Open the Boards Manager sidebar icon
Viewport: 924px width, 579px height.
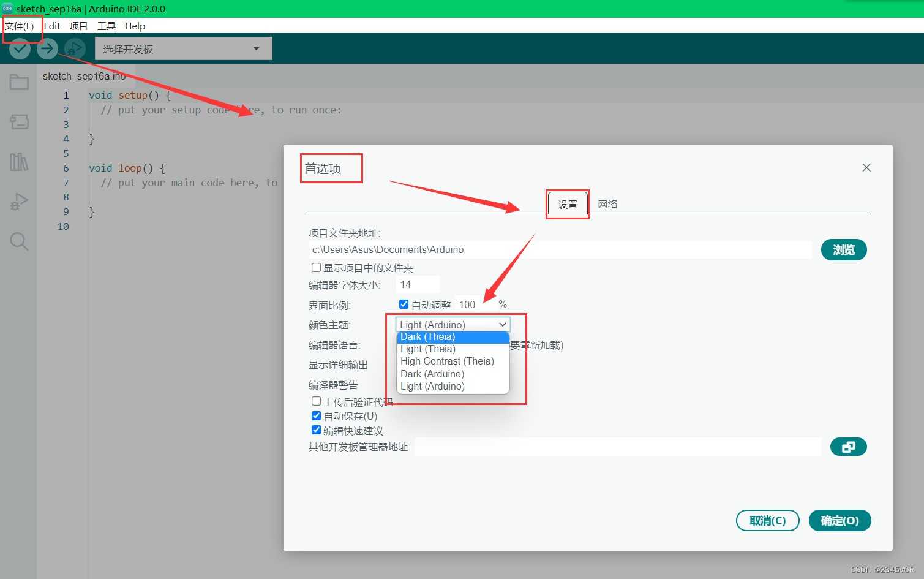[x=18, y=122]
